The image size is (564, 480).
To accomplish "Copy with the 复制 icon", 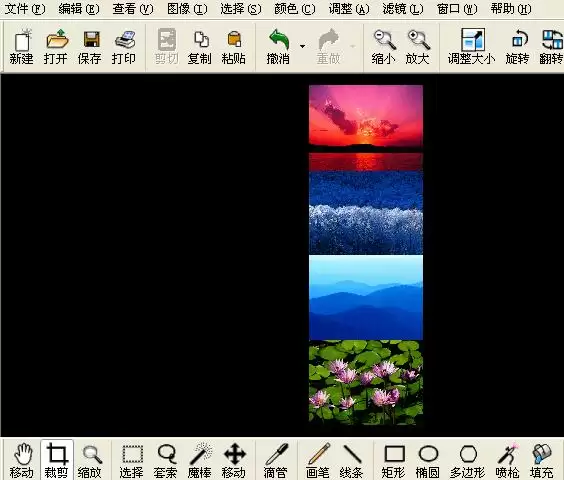I will point(200,47).
